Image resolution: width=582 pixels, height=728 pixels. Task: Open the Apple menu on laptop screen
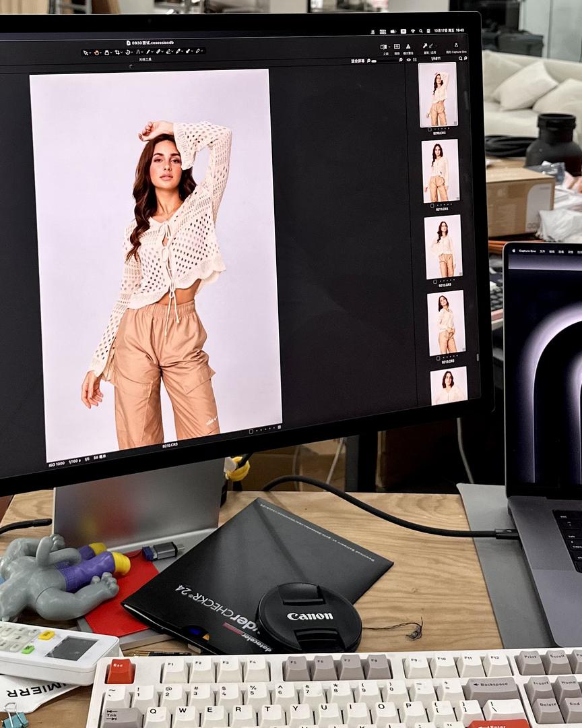click(x=513, y=250)
